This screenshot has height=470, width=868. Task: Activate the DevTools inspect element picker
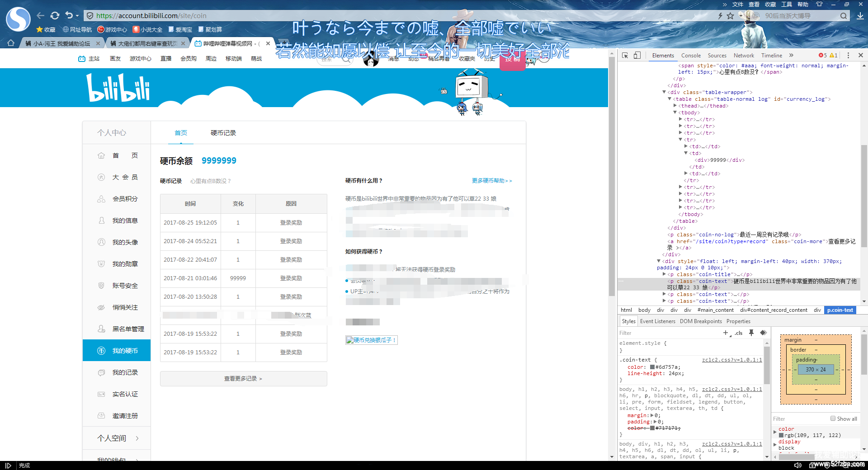(625, 55)
